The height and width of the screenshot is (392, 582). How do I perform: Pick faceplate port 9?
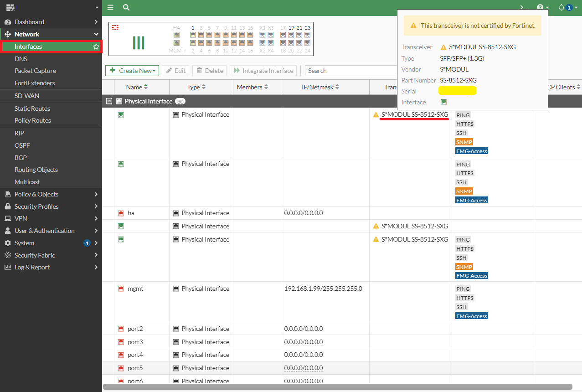(x=226, y=35)
